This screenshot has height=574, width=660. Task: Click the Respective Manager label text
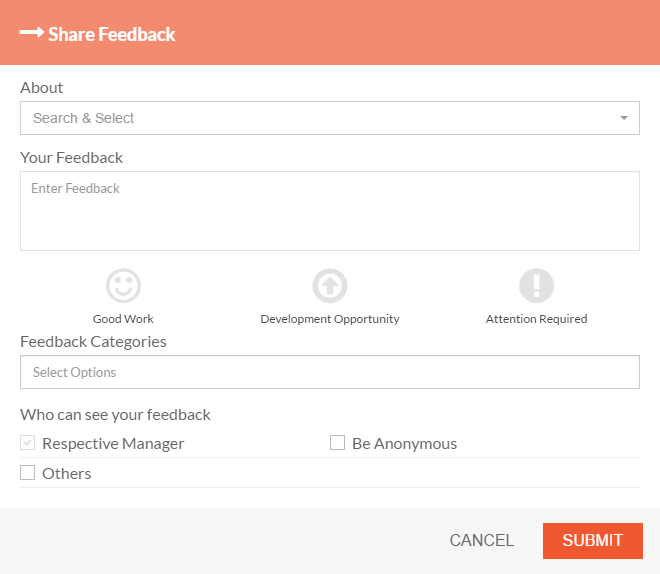coord(113,444)
